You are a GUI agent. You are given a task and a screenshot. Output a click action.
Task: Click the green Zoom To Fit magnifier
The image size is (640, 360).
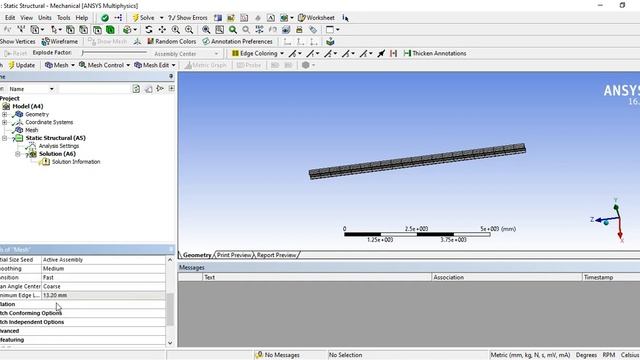pyautogui.click(x=233, y=30)
